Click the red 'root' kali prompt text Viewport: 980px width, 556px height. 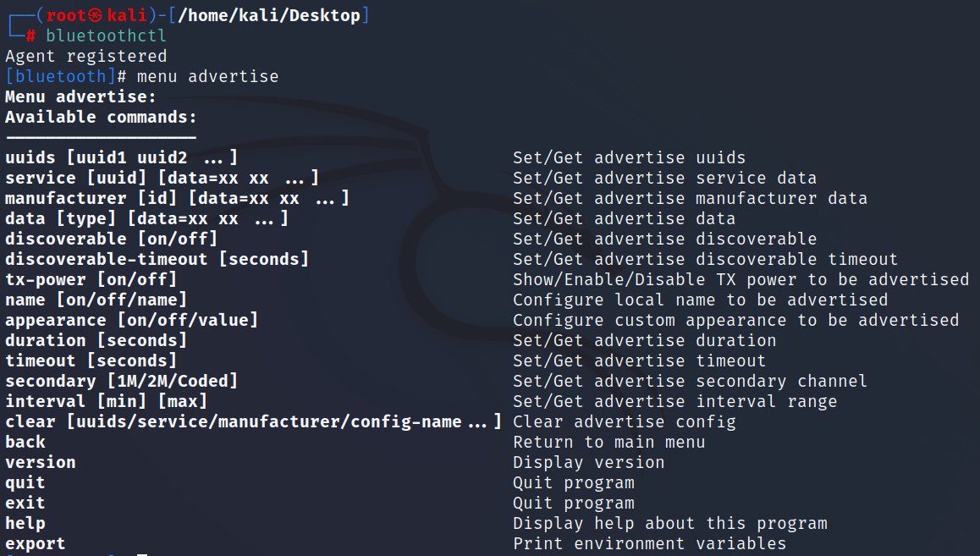click(65, 15)
